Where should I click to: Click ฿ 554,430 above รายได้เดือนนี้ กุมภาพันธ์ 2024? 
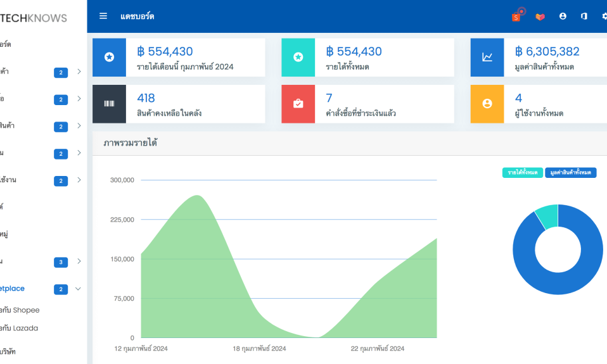pos(165,51)
